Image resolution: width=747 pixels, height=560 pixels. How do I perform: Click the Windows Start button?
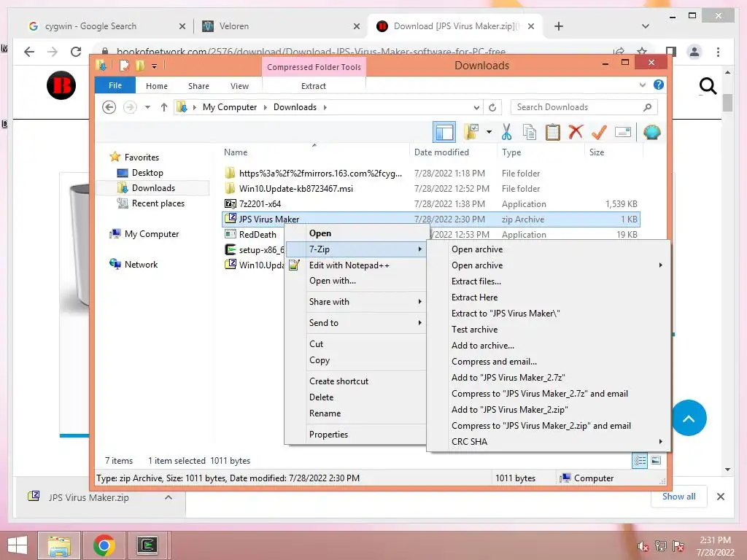pyautogui.click(x=18, y=545)
